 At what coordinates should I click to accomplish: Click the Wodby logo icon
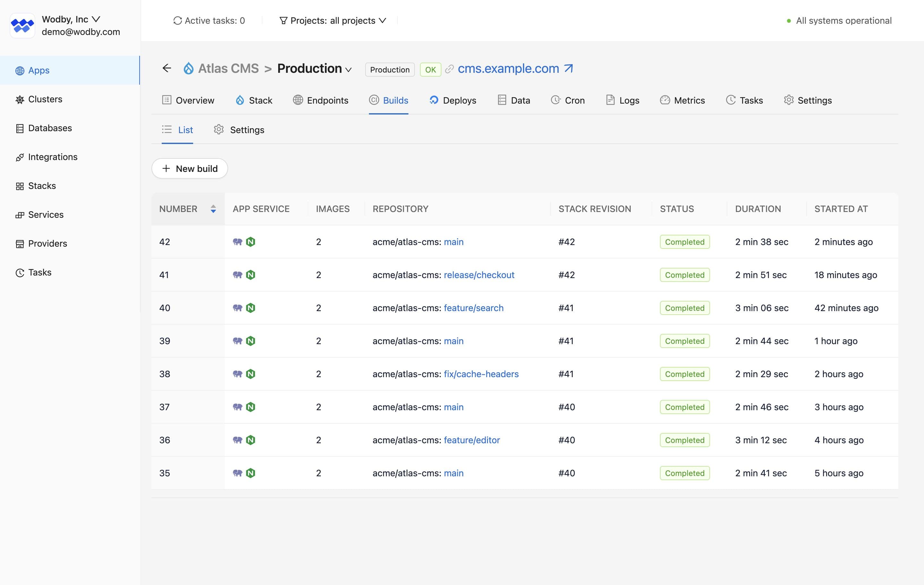click(22, 26)
